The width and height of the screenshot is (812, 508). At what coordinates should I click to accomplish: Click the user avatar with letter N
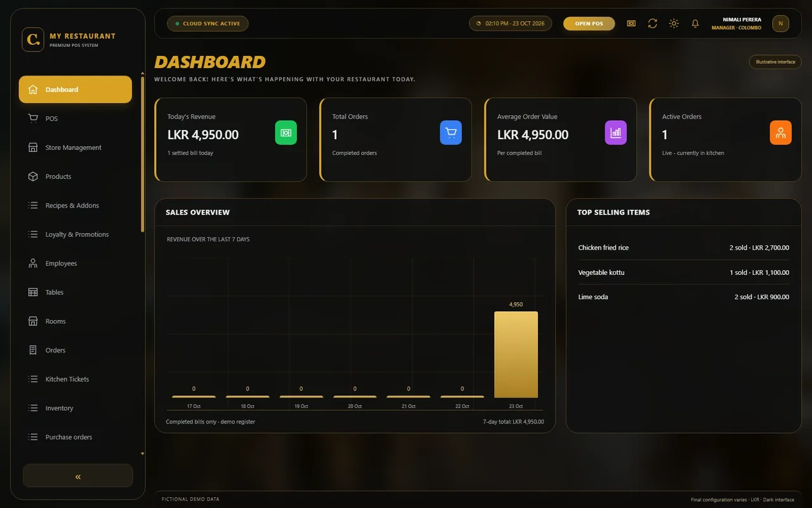point(781,23)
